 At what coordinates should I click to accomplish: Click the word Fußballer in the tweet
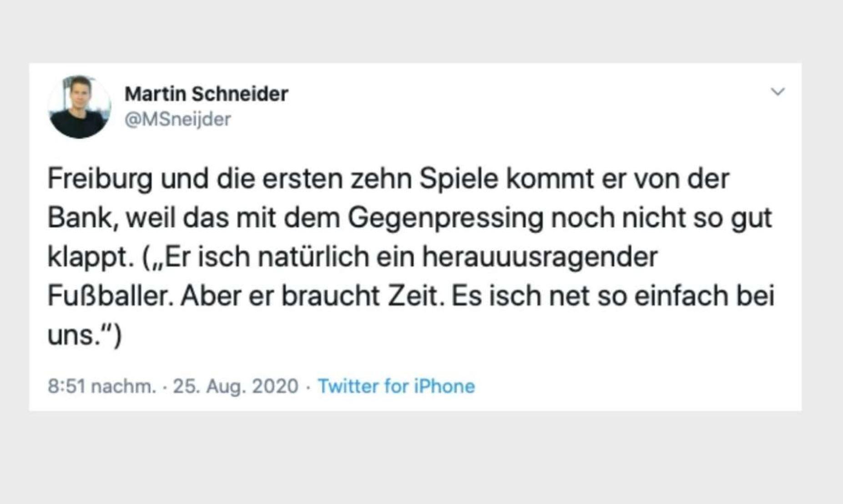pyautogui.click(x=110, y=297)
